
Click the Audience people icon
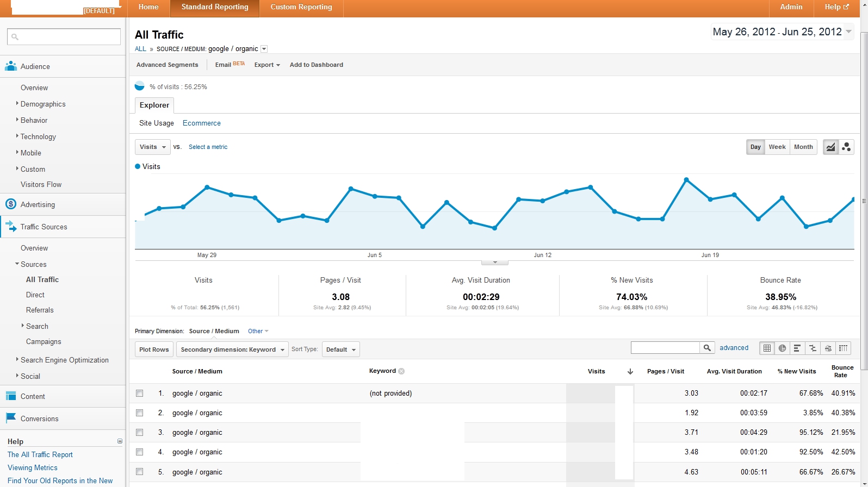(11, 66)
